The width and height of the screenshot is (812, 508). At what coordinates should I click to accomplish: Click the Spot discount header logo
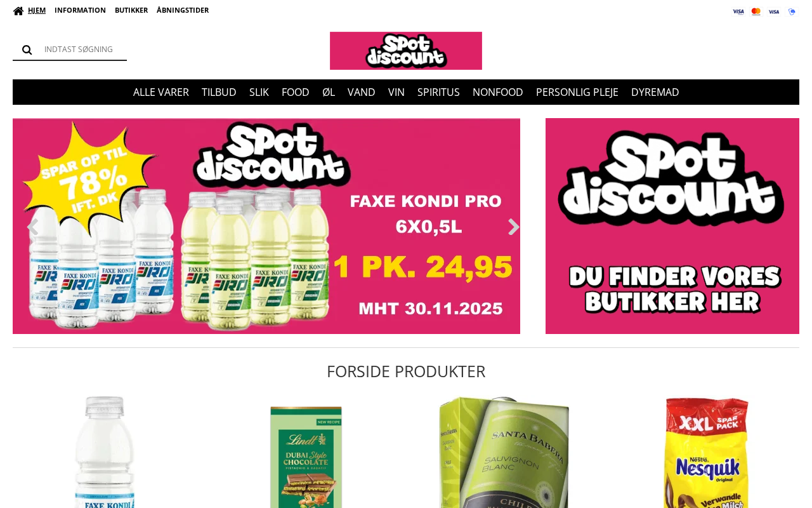click(x=406, y=51)
